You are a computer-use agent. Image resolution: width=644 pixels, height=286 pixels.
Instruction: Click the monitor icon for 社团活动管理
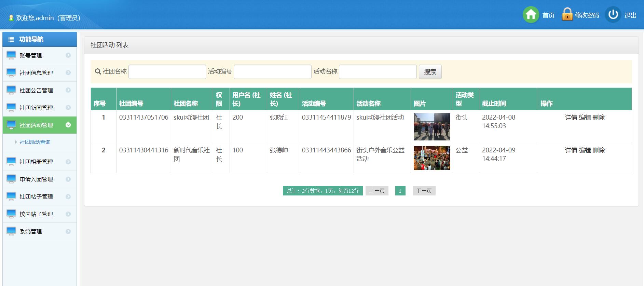pyautogui.click(x=11, y=125)
